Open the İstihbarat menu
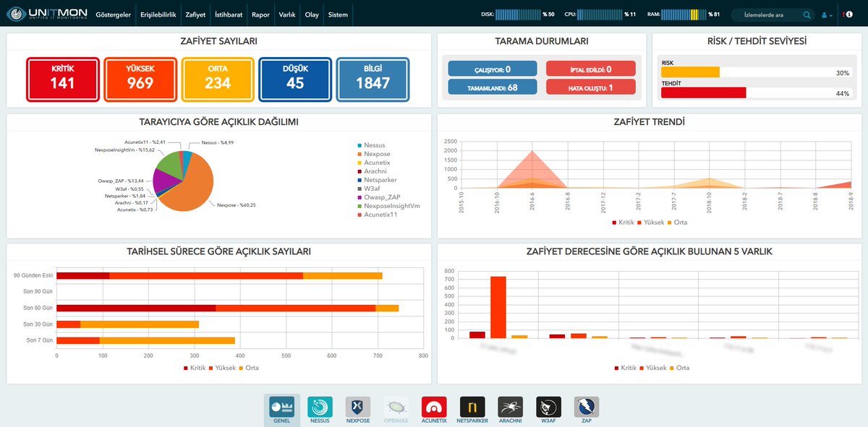Screen dimensions: 868x427 pyautogui.click(x=229, y=14)
